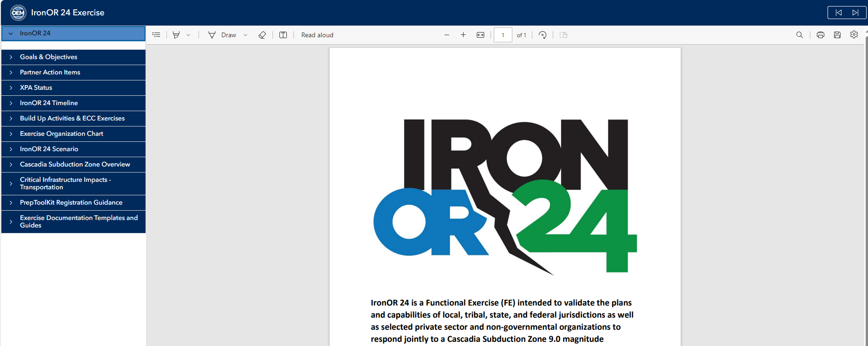Select the Highlight tool icon
This screenshot has width=868, height=346.
click(176, 35)
